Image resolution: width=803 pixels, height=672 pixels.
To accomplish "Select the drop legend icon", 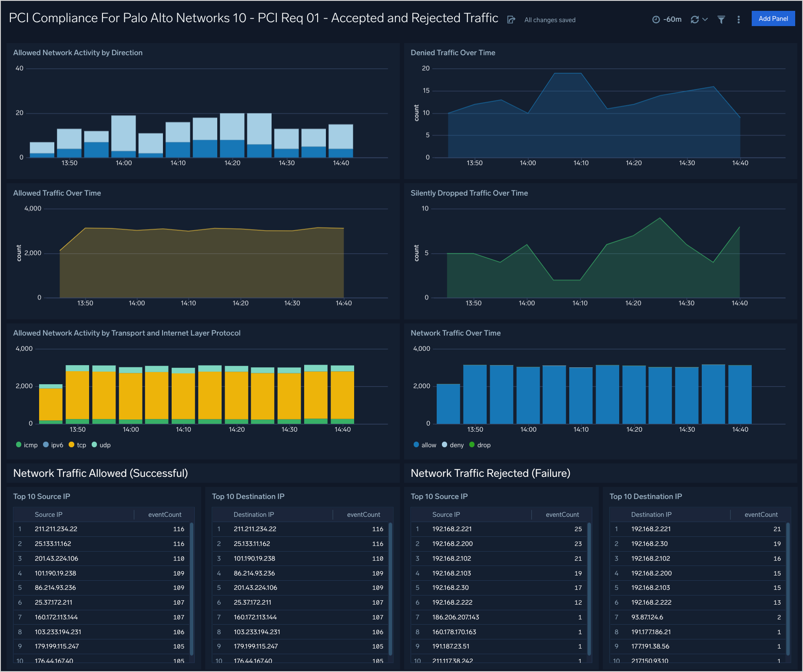I will pyautogui.click(x=471, y=445).
